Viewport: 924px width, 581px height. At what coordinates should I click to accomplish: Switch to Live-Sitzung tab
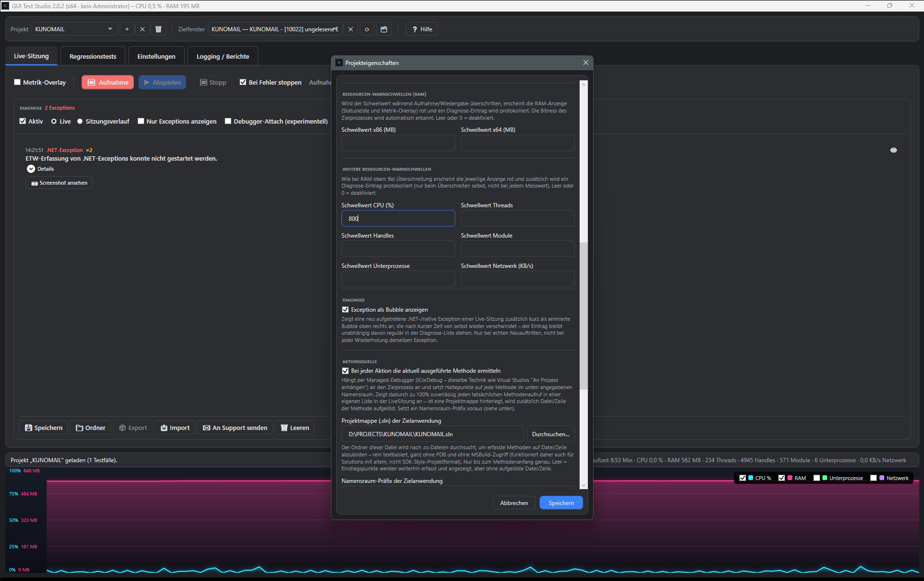[x=31, y=56]
